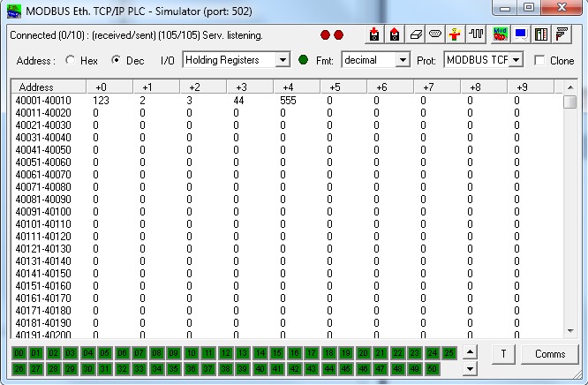Toggle station 38 green box

[x=225, y=369]
